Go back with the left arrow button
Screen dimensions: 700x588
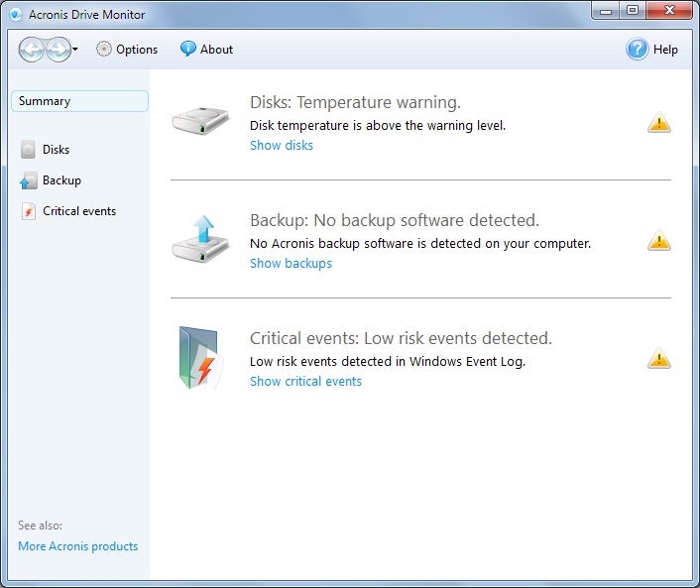click(32, 50)
